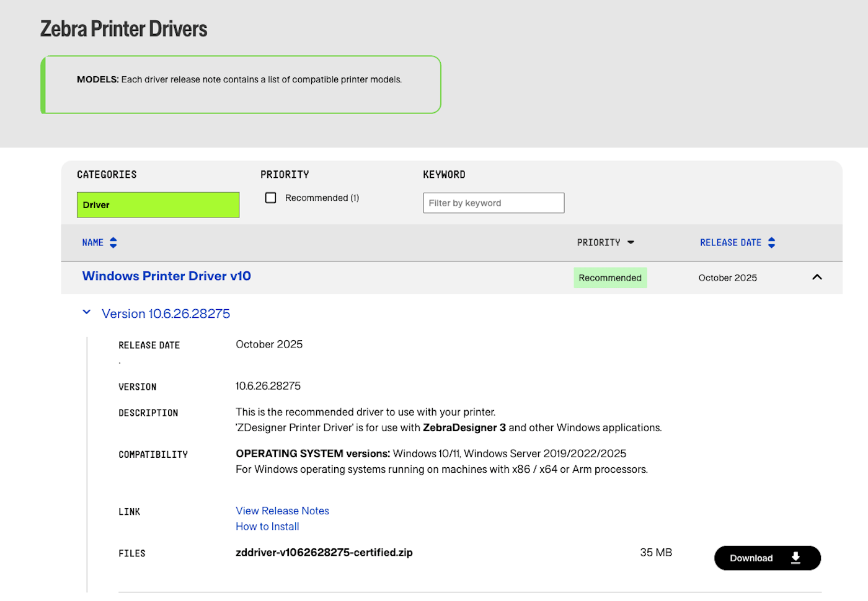Image resolution: width=868 pixels, height=601 pixels.
Task: Check the Recommended (1) priority checkbox
Action: tap(270, 198)
